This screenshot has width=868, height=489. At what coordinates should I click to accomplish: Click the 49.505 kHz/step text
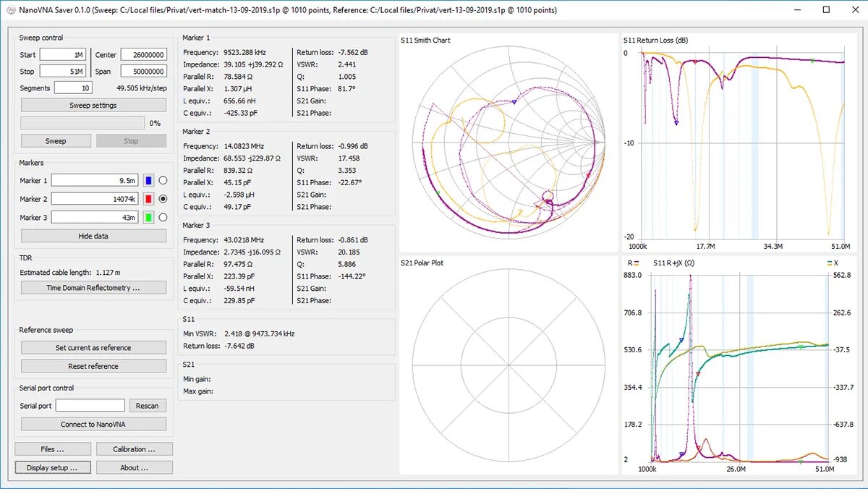pyautogui.click(x=142, y=88)
